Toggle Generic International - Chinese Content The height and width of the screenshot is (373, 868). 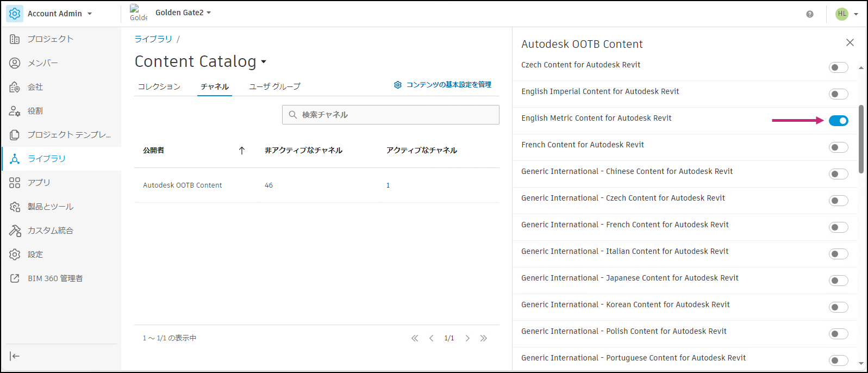coord(839,174)
